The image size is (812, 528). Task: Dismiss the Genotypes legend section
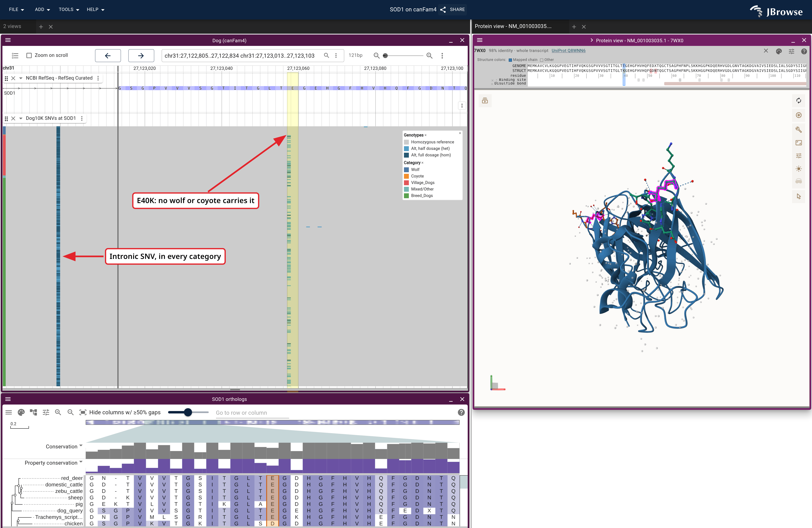(x=425, y=135)
